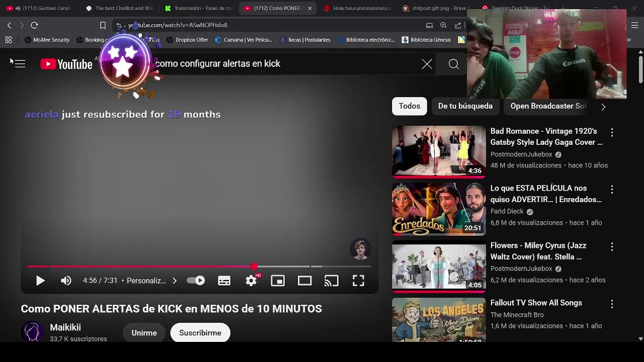
Task: Reload the page with the refresh icon
Action: [34, 25]
